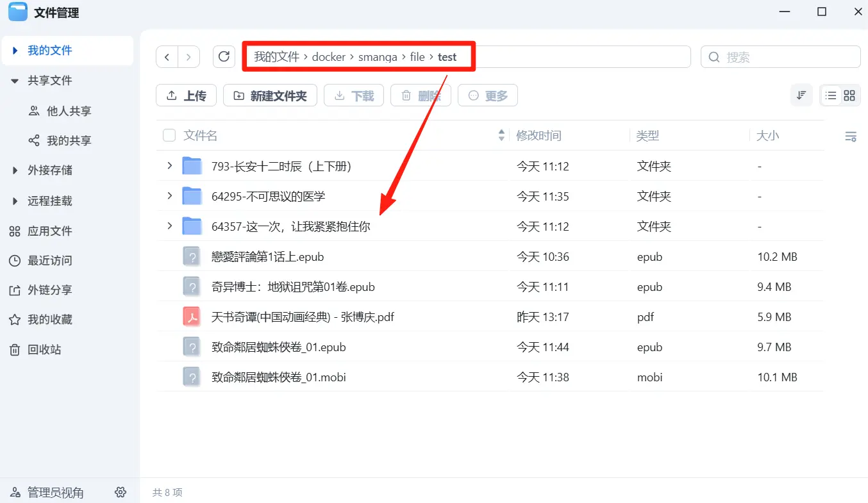868x503 pixels.
Task: Expand the 外接存储 sidebar section
Action: (15, 170)
